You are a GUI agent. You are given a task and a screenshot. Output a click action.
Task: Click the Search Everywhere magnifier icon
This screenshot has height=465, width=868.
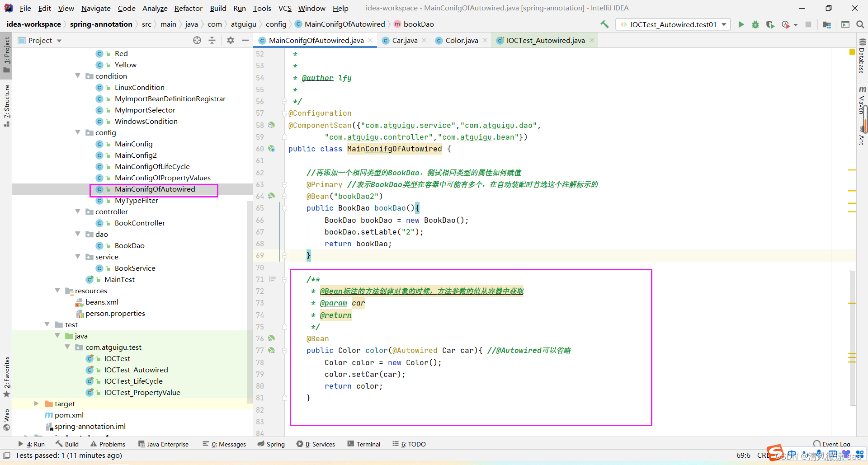point(860,24)
